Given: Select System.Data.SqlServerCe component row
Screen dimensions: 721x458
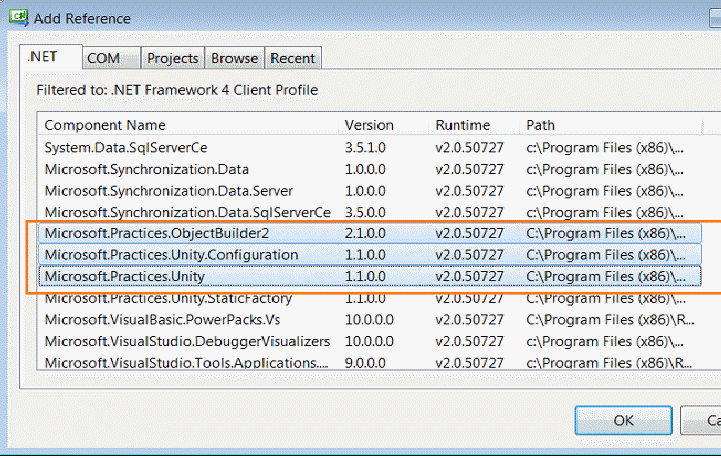Looking at the screenshot, I should tap(370, 148).
